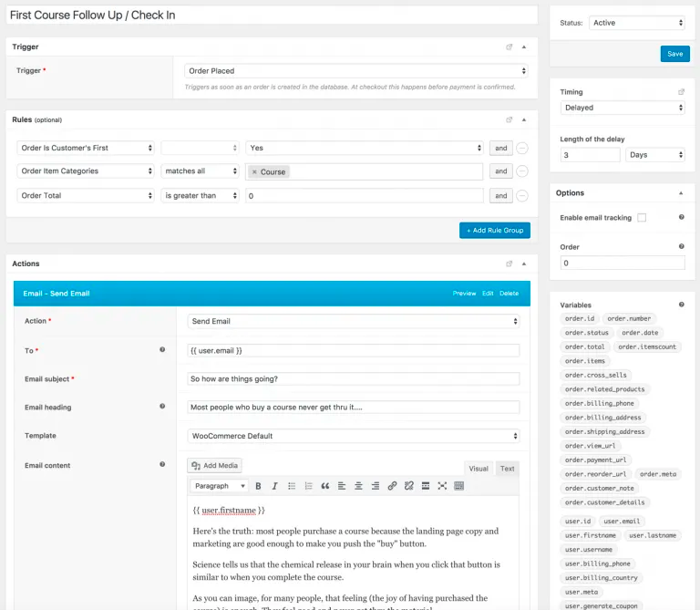This screenshot has height=610, width=700.
Task: Preview the Send Email action
Action: [464, 294]
